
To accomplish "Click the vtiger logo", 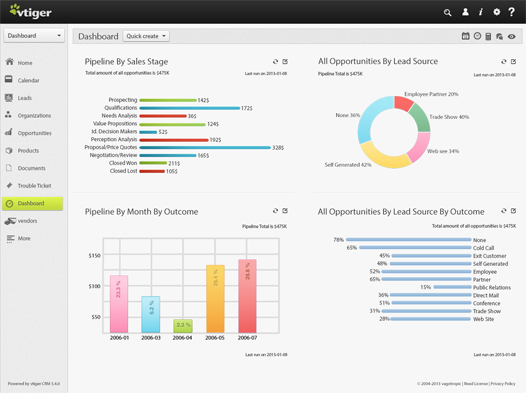I will (30, 12).
